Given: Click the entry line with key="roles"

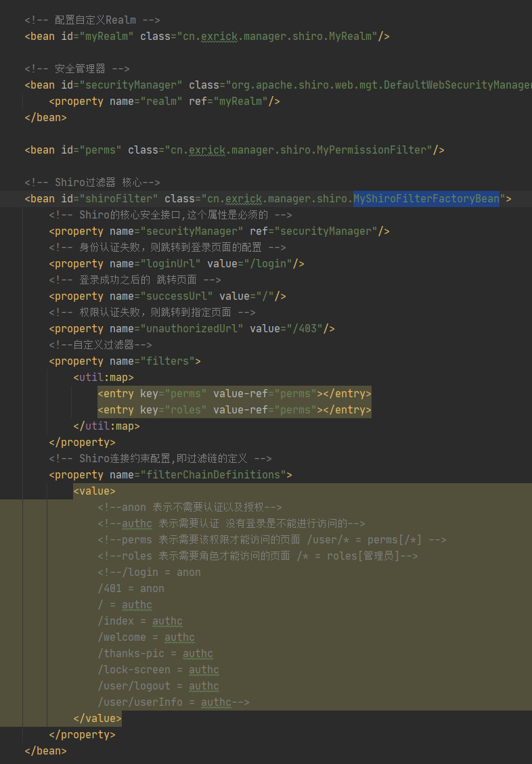Looking at the screenshot, I should (x=234, y=410).
